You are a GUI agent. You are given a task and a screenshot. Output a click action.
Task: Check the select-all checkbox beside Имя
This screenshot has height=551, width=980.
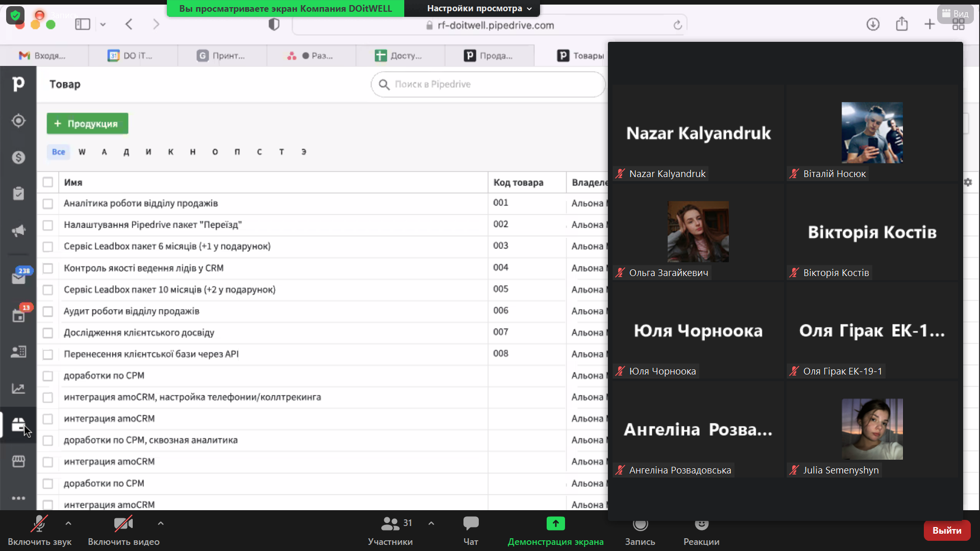[x=48, y=182]
